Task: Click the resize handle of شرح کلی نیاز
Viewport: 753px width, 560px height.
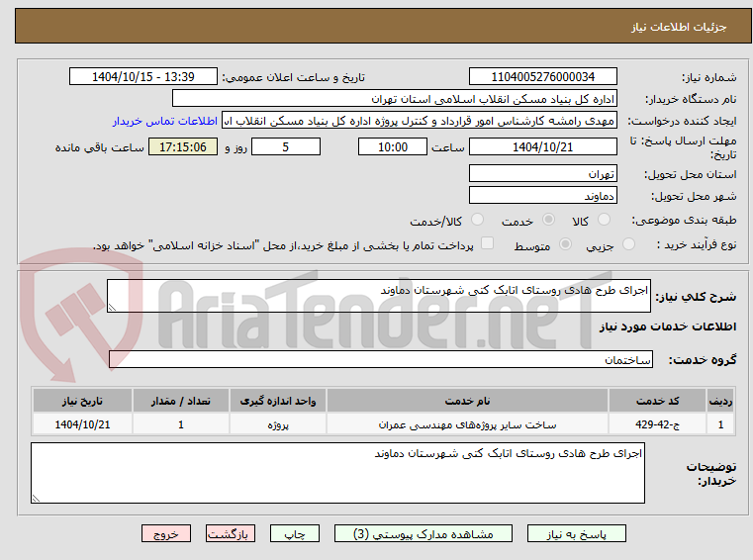Action: [112, 308]
